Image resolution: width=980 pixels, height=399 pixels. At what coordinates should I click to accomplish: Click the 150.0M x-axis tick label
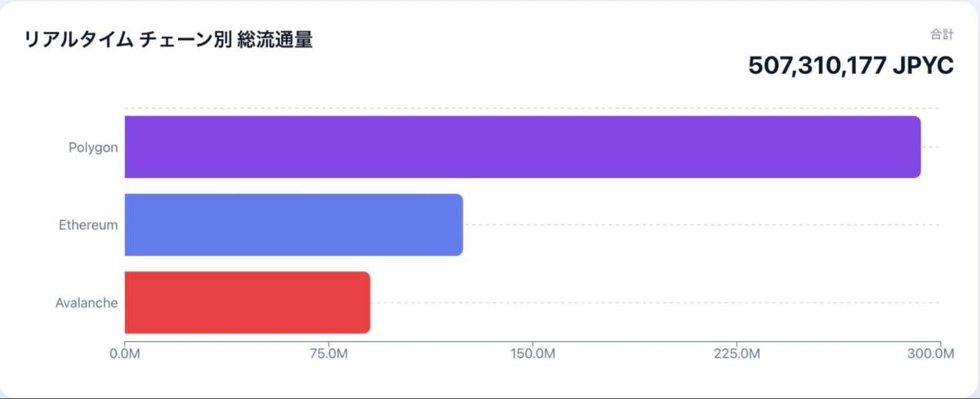tap(532, 354)
